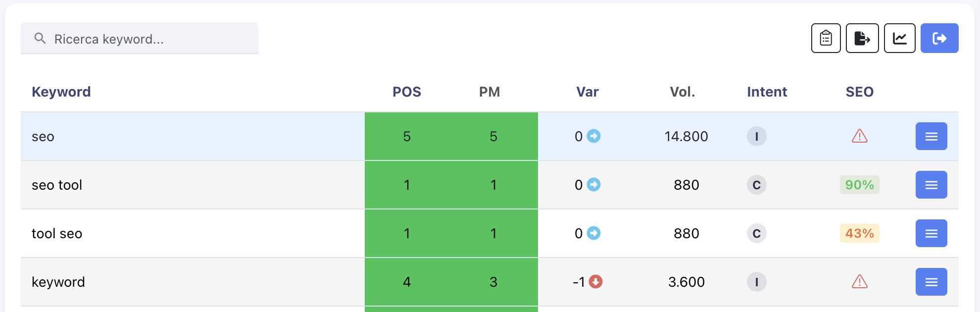Click the Intent column header
This screenshot has width=980, height=312.
tap(767, 92)
